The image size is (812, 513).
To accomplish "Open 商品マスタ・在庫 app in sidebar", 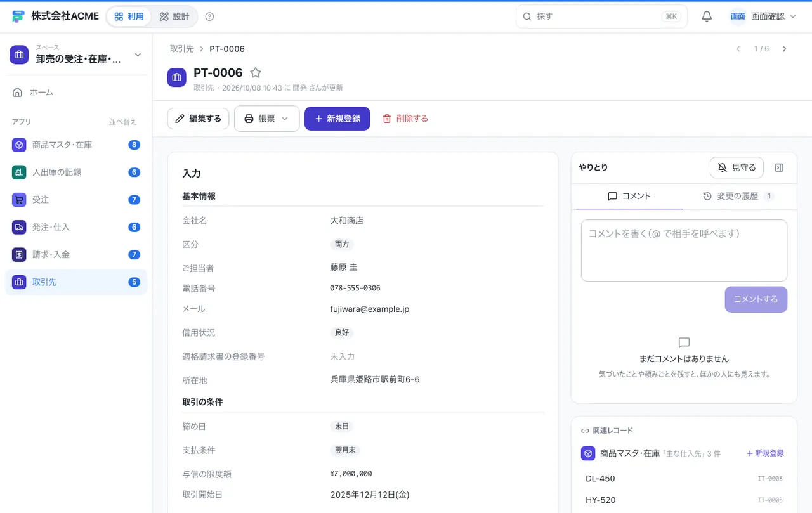I will pos(76,145).
